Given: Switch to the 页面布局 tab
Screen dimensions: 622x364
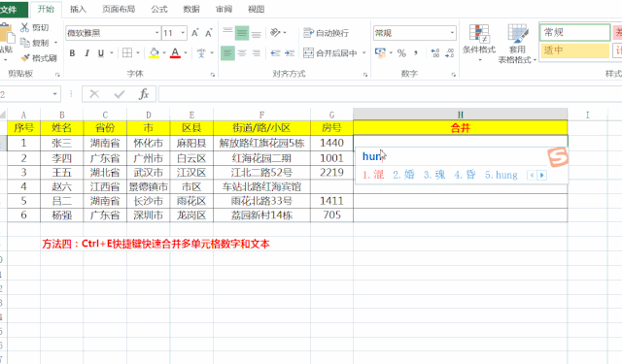Looking at the screenshot, I should 119,9.
